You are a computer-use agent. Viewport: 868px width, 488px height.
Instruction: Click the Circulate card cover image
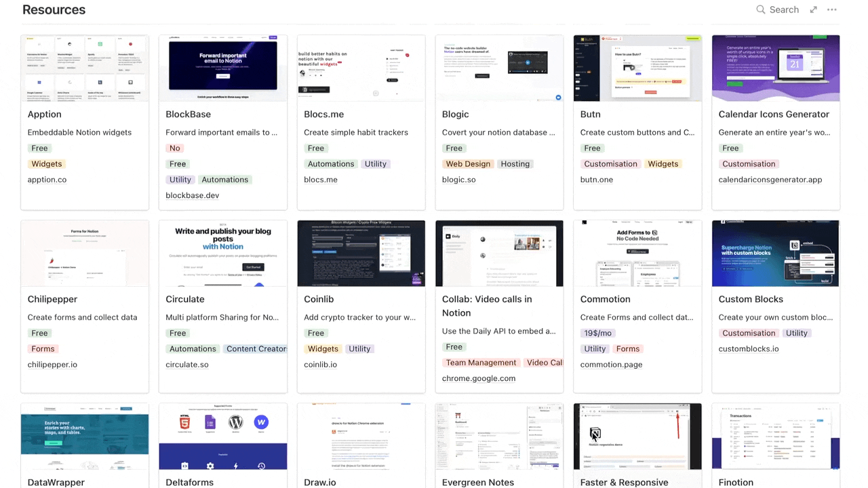223,253
